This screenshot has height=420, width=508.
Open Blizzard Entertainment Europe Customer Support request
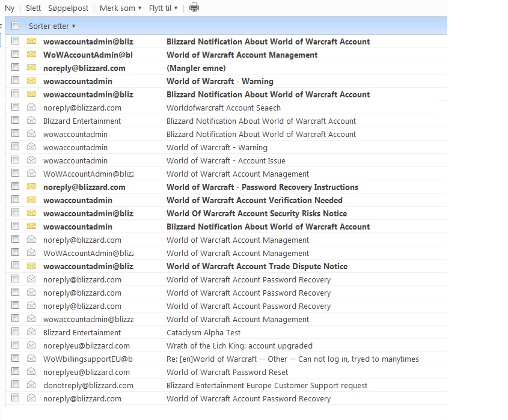click(267, 385)
